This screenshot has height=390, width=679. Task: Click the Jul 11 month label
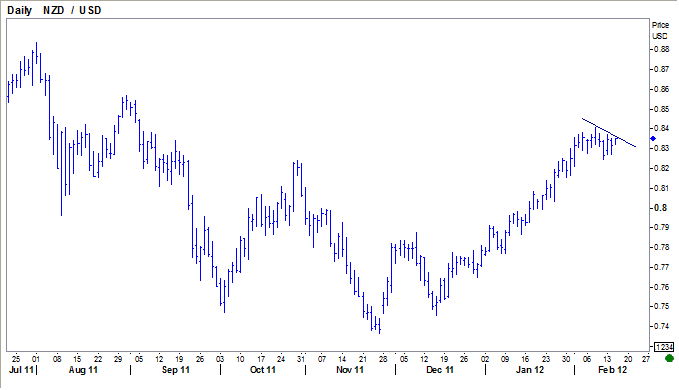(x=21, y=370)
